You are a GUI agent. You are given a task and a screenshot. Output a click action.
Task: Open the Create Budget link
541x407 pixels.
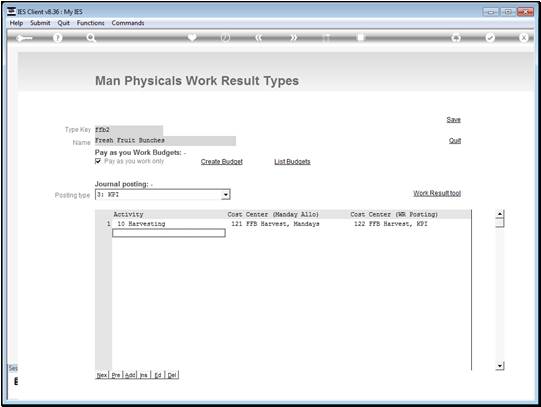222,161
